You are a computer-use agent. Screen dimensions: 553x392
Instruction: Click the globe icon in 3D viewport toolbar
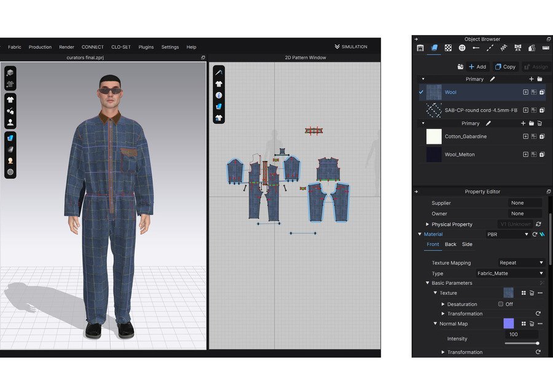coord(10,172)
